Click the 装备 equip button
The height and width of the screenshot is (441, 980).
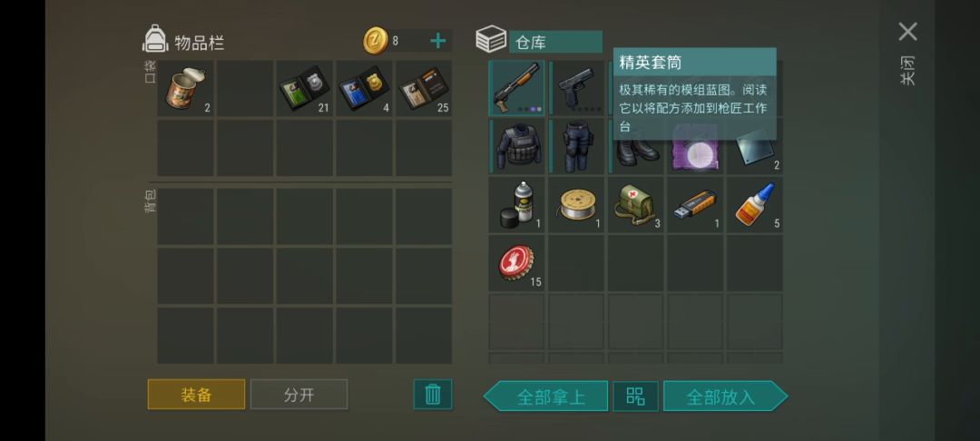tap(196, 395)
